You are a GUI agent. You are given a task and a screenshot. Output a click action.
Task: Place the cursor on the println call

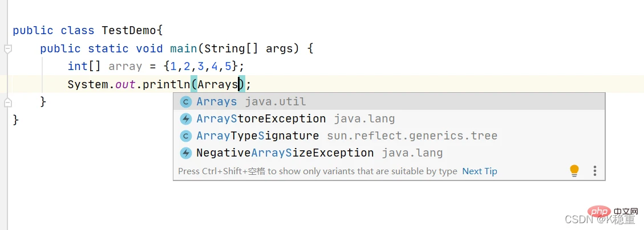click(167, 84)
